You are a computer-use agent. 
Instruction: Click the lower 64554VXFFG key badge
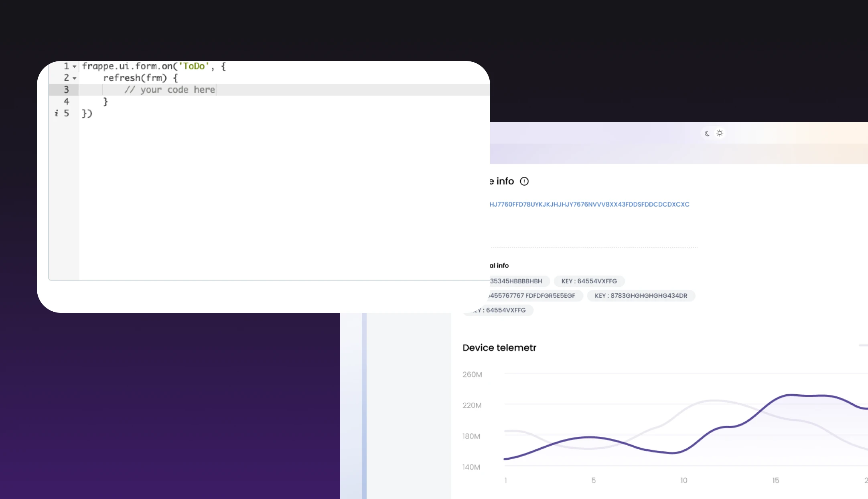[x=499, y=310]
